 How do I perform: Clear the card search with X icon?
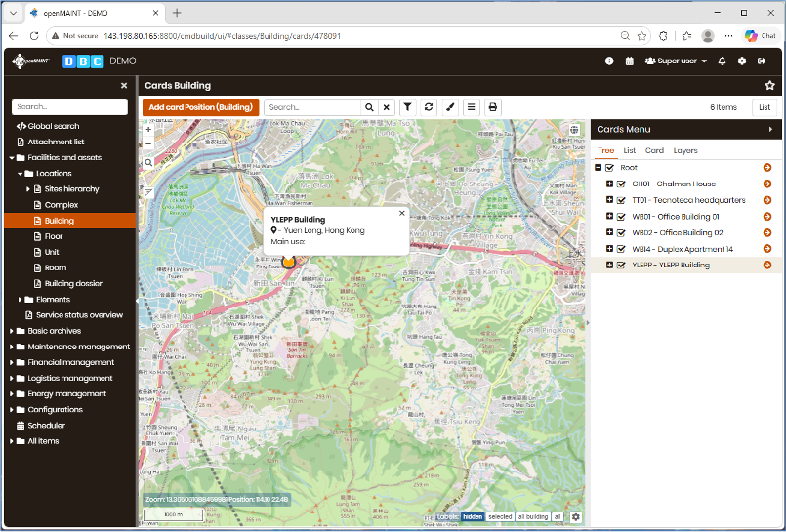pos(387,107)
